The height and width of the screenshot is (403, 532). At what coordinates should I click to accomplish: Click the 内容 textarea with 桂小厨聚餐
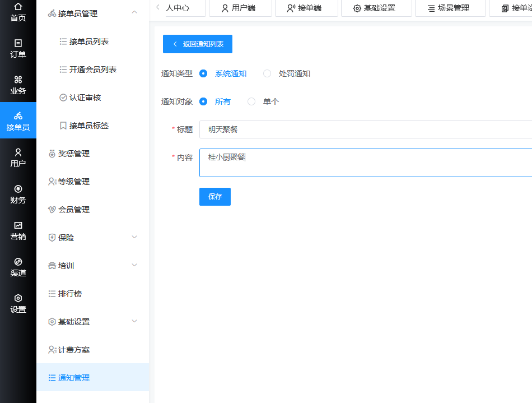point(366,163)
